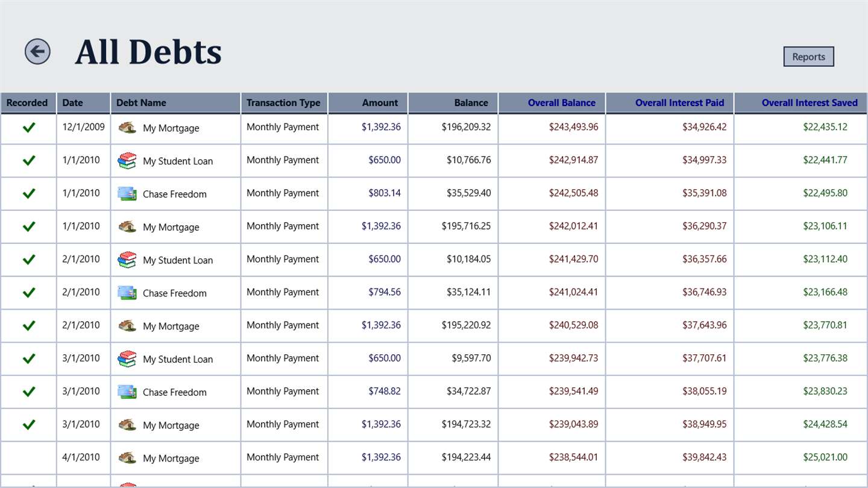Click the back arrow button
Image resolution: width=868 pixels, height=488 pixels.
37,52
